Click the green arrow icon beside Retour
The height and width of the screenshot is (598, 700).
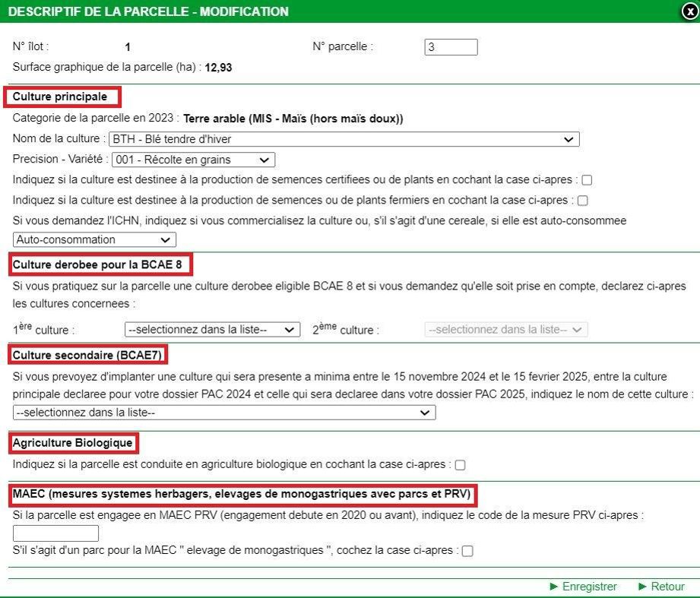tap(642, 587)
